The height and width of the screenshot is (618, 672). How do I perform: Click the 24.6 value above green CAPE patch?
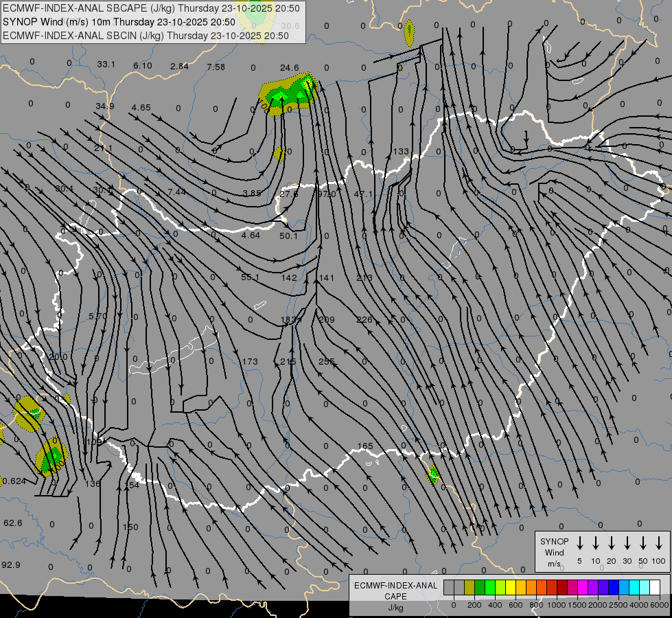pos(289,67)
